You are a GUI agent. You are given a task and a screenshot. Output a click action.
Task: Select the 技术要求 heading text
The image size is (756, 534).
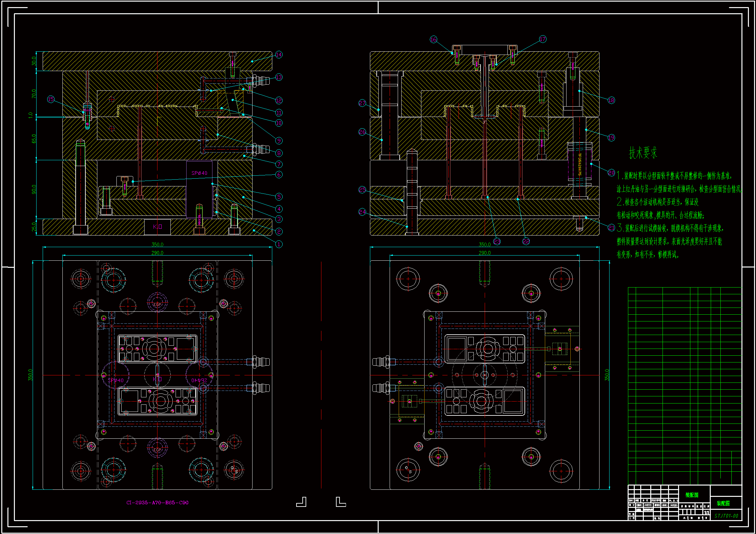(643, 153)
